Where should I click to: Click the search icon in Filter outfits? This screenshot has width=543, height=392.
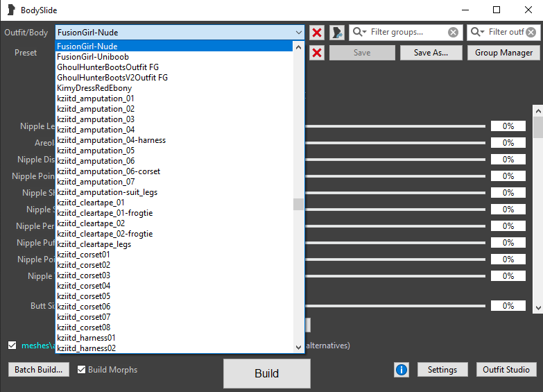pyautogui.click(x=477, y=32)
